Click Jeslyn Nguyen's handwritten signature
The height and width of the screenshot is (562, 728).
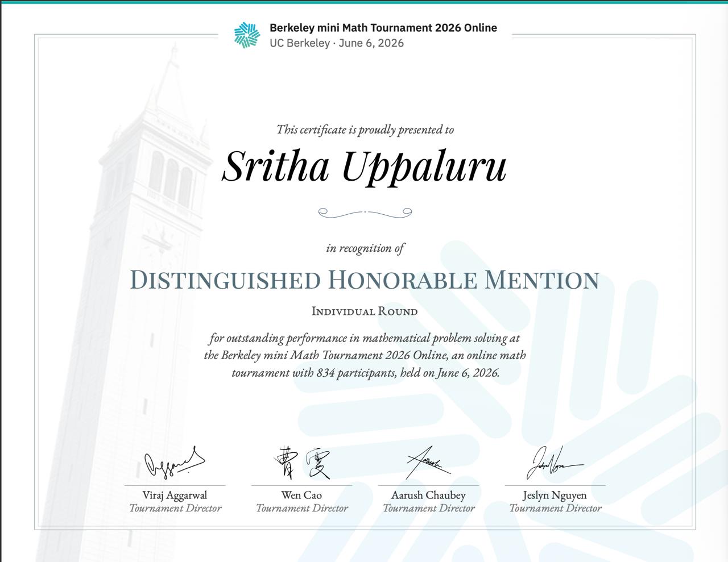tap(555, 463)
